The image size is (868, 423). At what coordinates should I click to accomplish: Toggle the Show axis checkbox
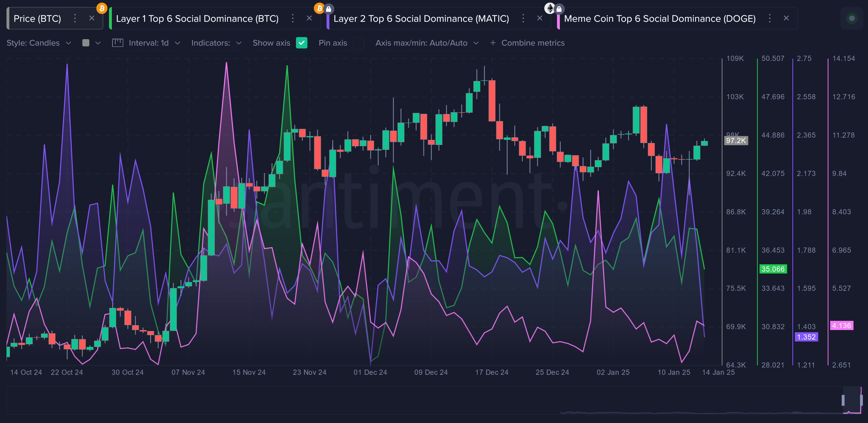tap(302, 43)
